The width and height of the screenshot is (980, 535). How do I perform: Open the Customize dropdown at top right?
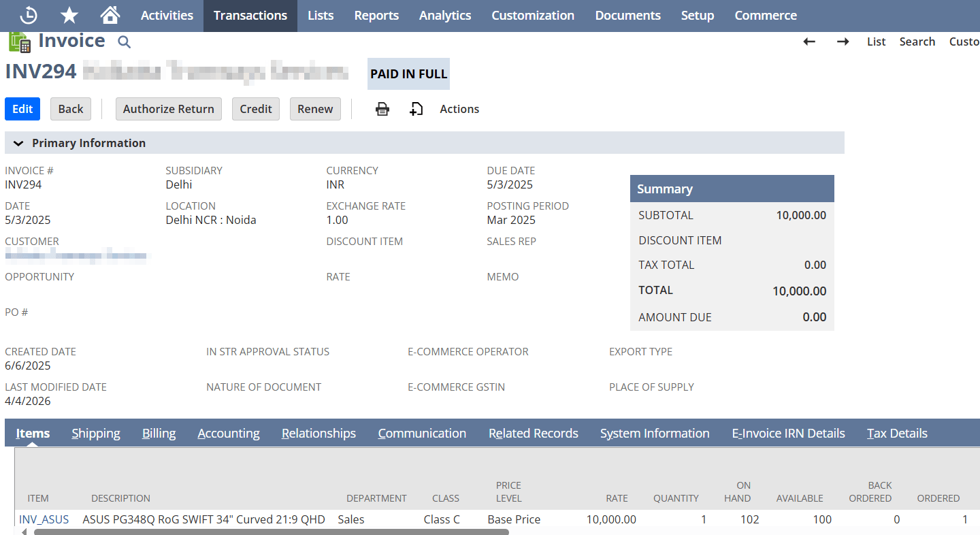point(964,42)
